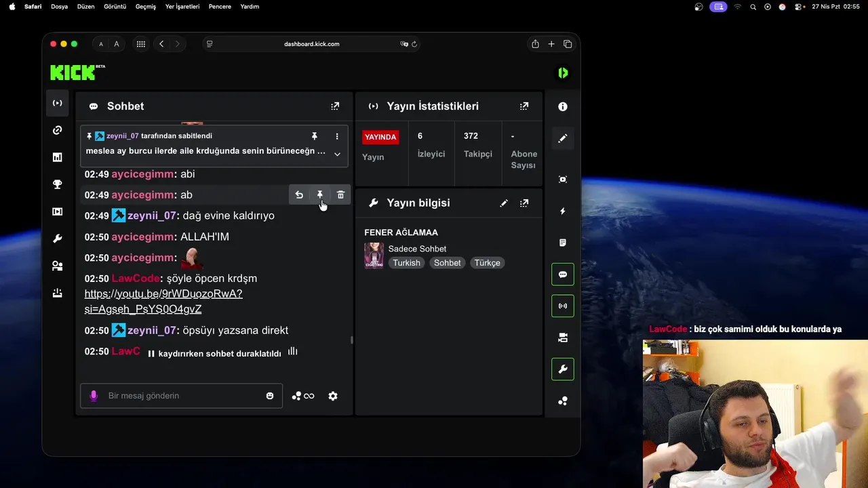This screenshot has height=488, width=868.
Task: Open the Geçmiş menu
Action: pos(146,7)
